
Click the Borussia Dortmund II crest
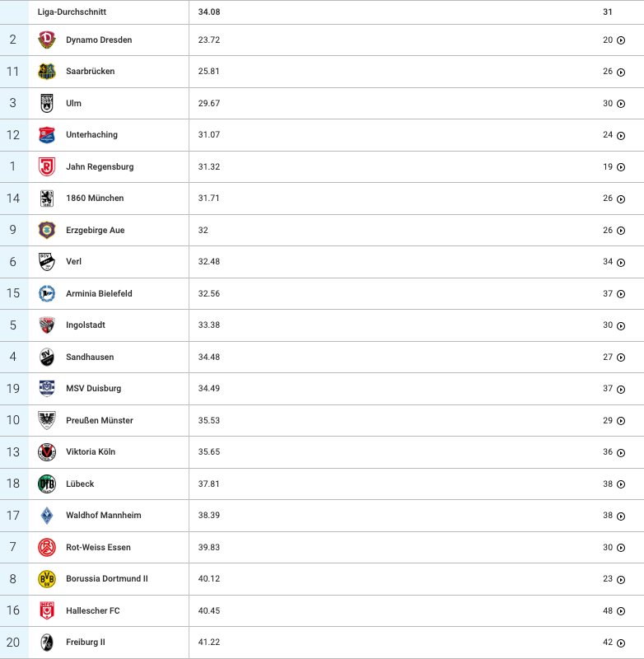47,579
